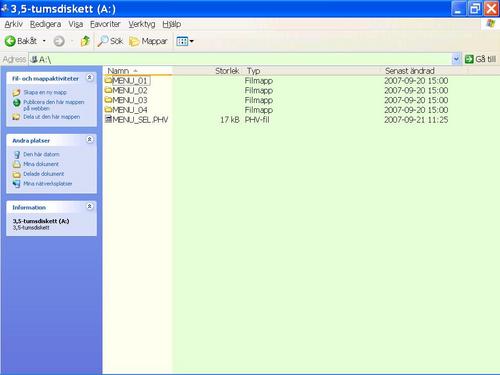Open the Verktyg menu

(x=142, y=24)
